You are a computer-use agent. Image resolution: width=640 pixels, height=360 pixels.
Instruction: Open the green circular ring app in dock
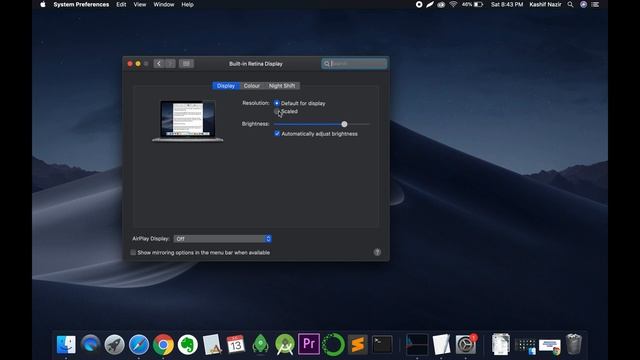(333, 344)
